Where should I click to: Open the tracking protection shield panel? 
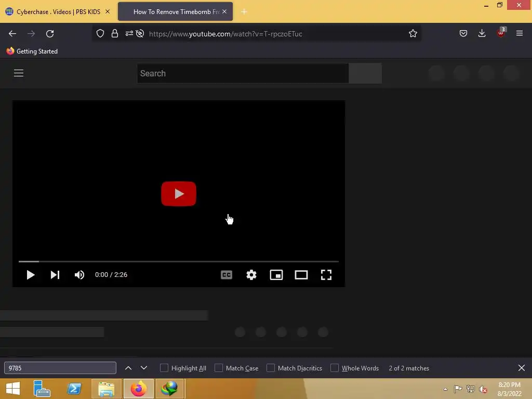(x=100, y=34)
